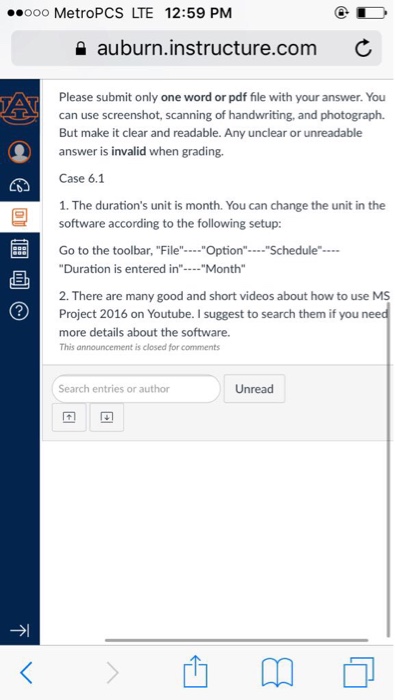Select the Courses book icon
This screenshot has width=395, height=700.
[x=19, y=217]
